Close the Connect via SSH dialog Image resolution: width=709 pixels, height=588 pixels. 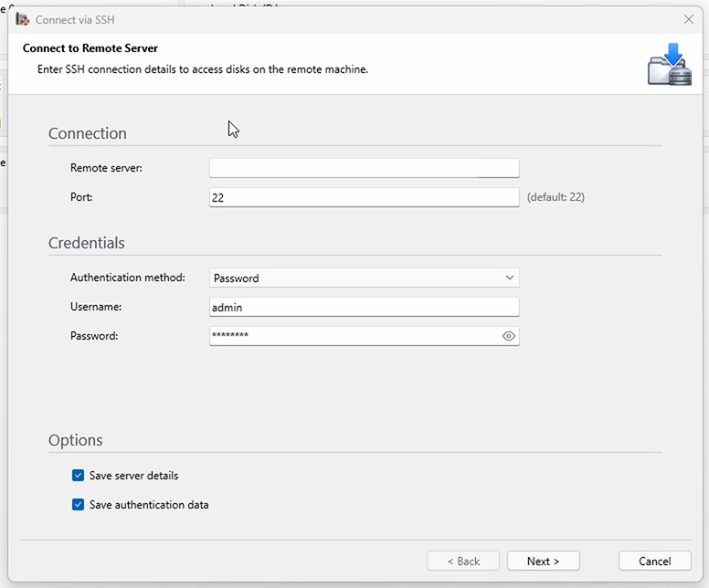689,19
